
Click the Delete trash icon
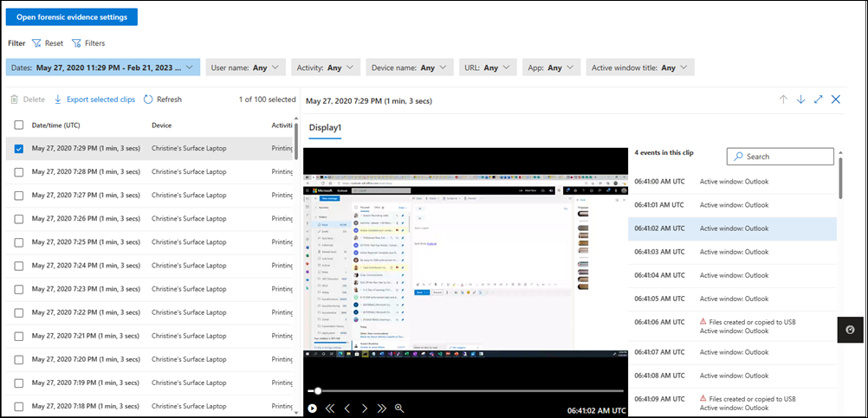click(15, 100)
